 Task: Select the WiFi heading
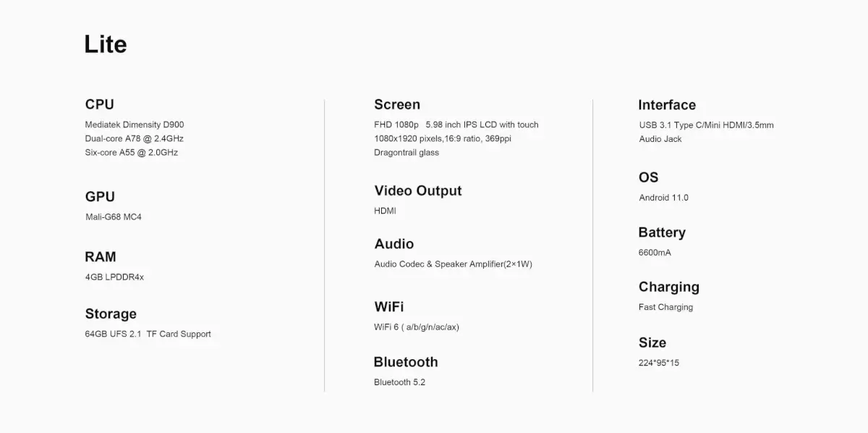point(389,306)
